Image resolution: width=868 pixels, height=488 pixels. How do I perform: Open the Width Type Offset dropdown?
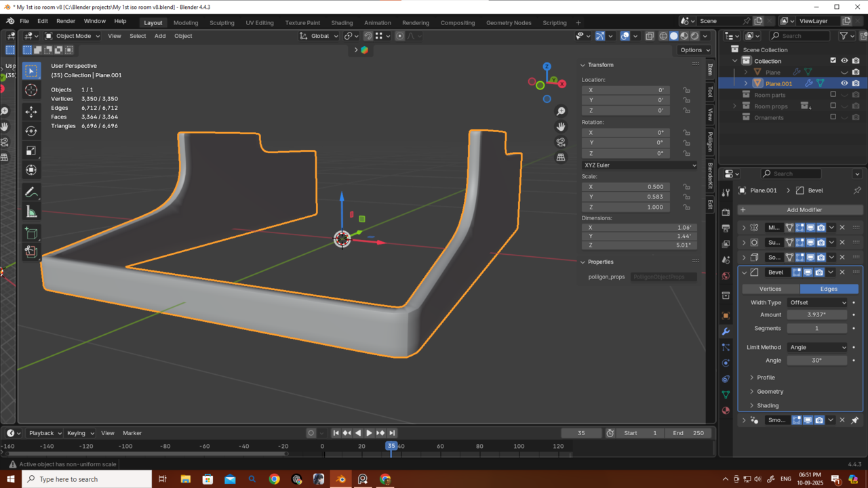817,302
